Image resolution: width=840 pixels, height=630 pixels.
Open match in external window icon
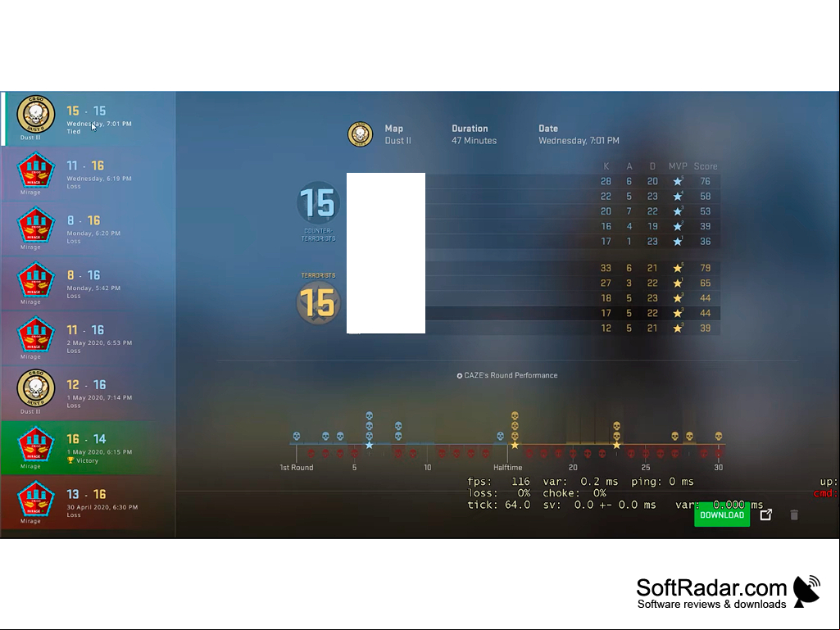pos(766,514)
